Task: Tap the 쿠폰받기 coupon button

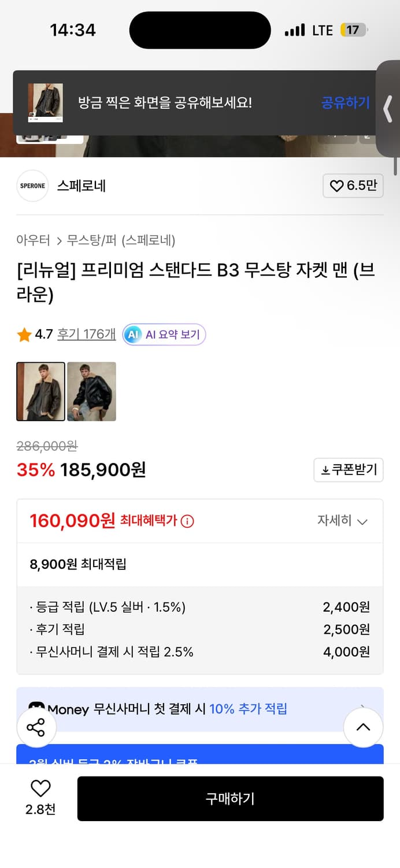Action: (x=348, y=470)
